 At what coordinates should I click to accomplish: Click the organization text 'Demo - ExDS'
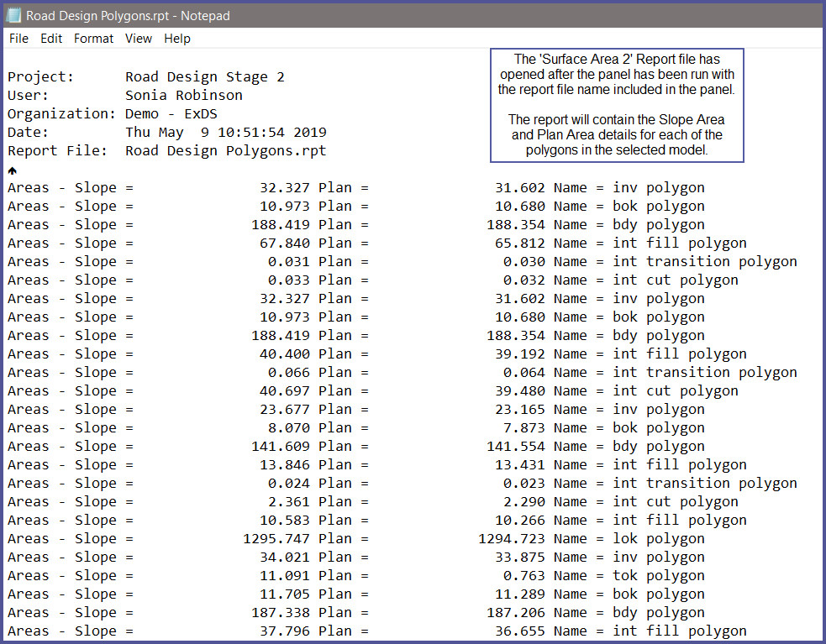click(171, 114)
